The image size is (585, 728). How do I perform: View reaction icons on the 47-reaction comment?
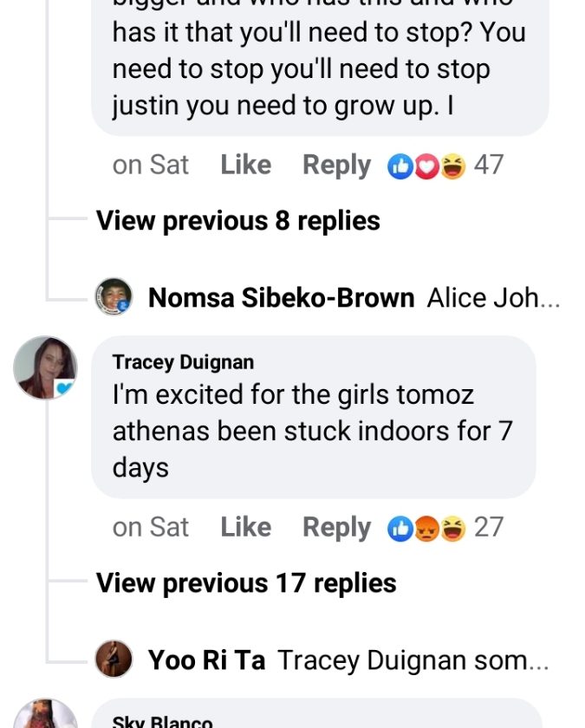pyautogui.click(x=427, y=166)
